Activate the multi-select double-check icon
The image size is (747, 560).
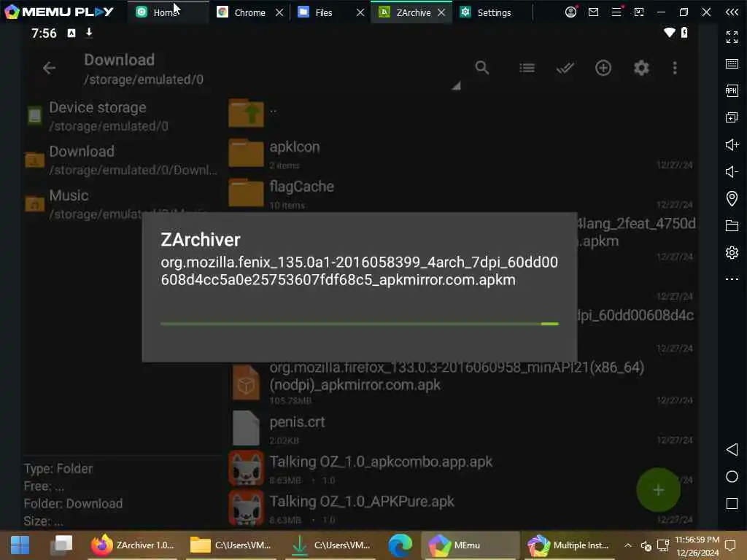(x=565, y=68)
